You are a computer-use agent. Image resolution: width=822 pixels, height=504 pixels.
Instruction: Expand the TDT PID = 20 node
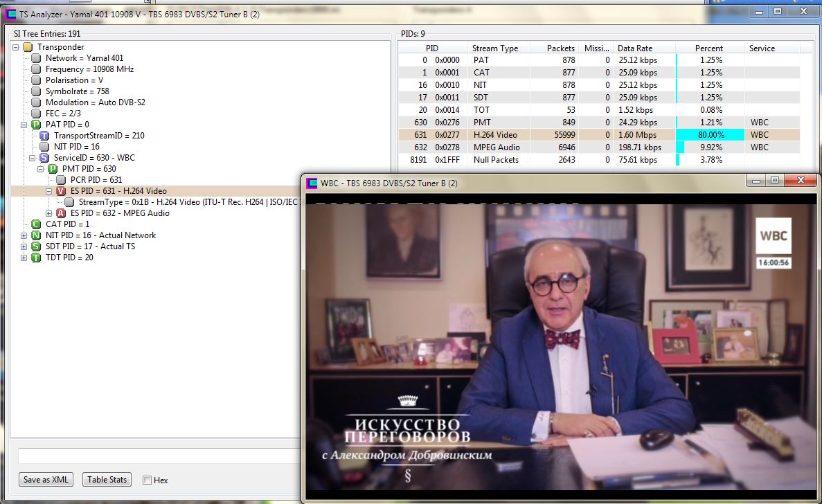pyautogui.click(x=24, y=258)
